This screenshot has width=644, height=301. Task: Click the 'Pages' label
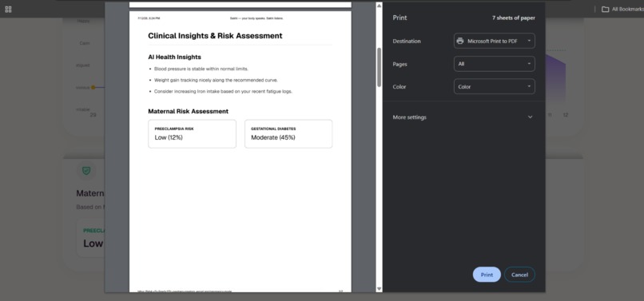point(400,64)
